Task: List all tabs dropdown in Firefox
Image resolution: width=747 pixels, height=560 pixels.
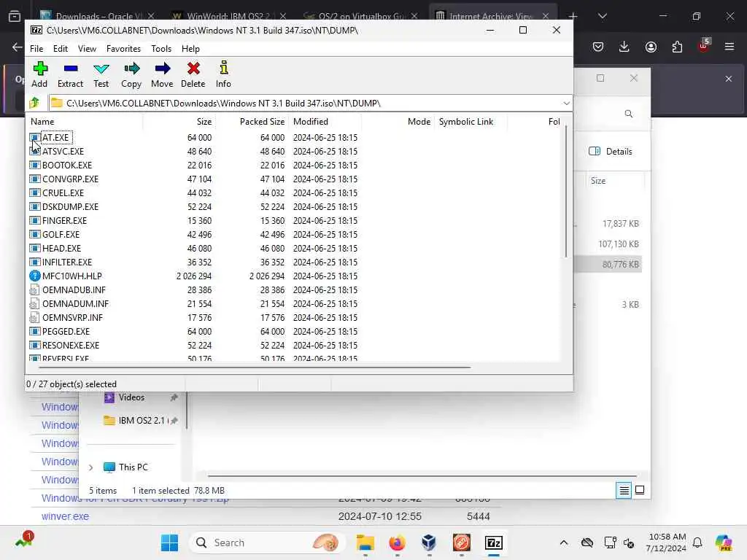Action: coord(602,16)
